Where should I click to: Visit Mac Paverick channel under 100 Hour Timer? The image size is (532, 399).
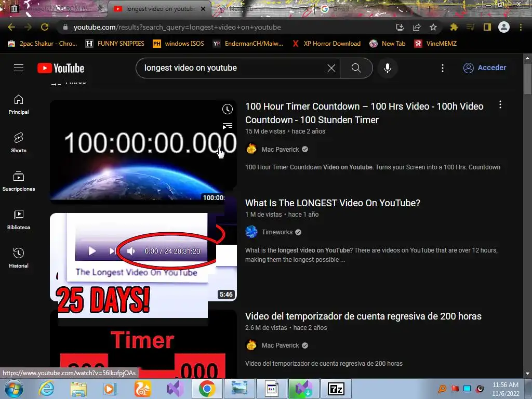tap(280, 149)
